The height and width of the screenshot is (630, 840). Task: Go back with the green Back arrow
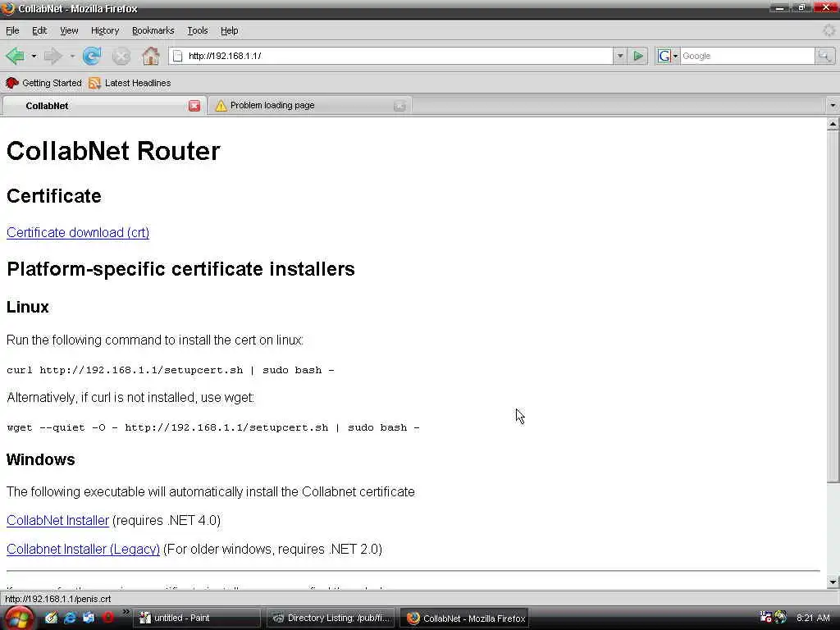click(x=15, y=56)
